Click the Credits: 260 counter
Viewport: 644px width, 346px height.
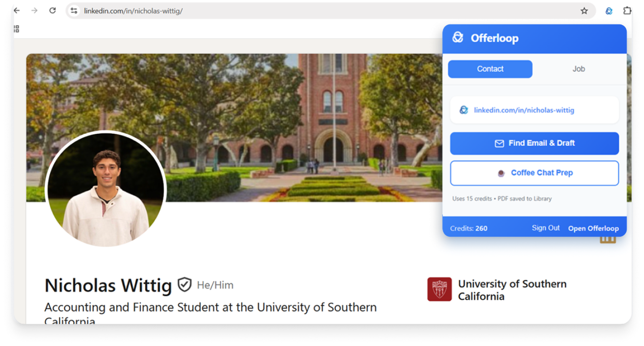tap(469, 228)
